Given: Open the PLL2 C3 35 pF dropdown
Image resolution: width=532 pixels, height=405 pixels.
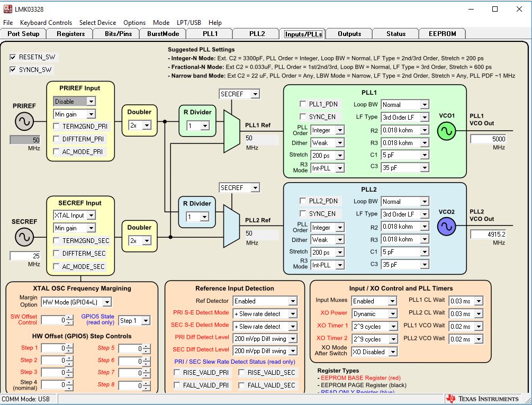Looking at the screenshot, I should 425,265.
